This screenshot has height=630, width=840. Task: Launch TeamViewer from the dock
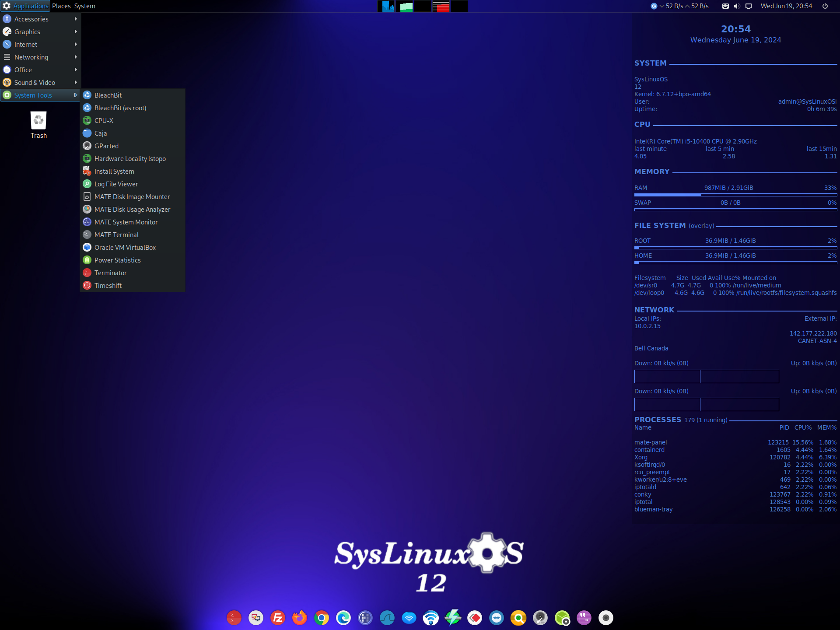pyautogui.click(x=496, y=618)
